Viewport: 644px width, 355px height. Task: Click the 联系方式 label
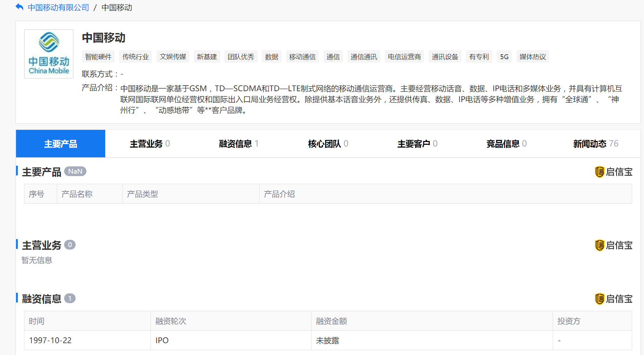point(97,74)
